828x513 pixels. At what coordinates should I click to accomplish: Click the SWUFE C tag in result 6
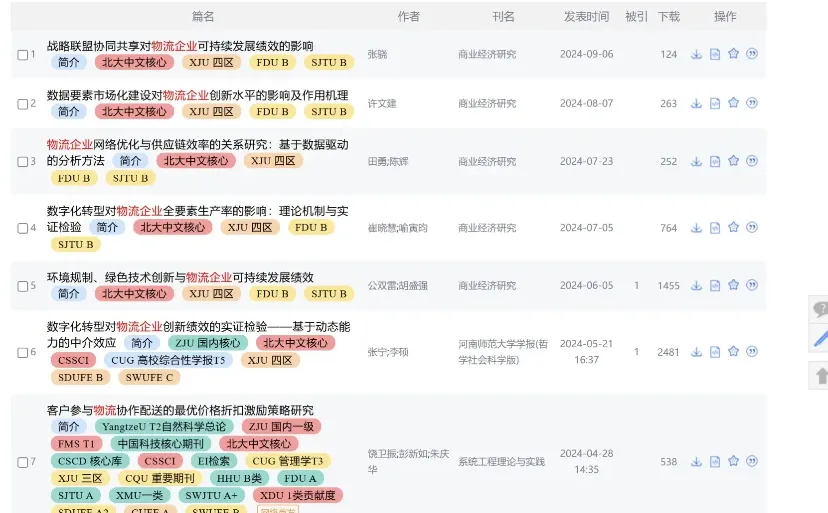click(x=149, y=377)
